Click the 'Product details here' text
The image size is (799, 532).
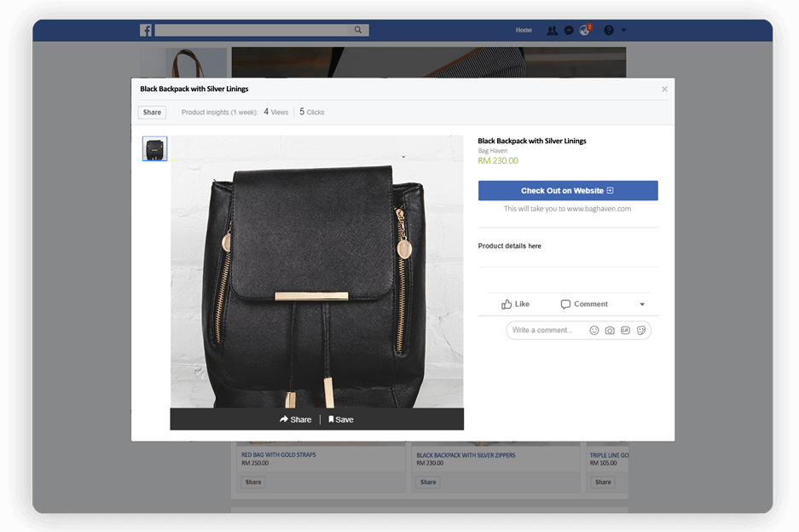pos(510,246)
